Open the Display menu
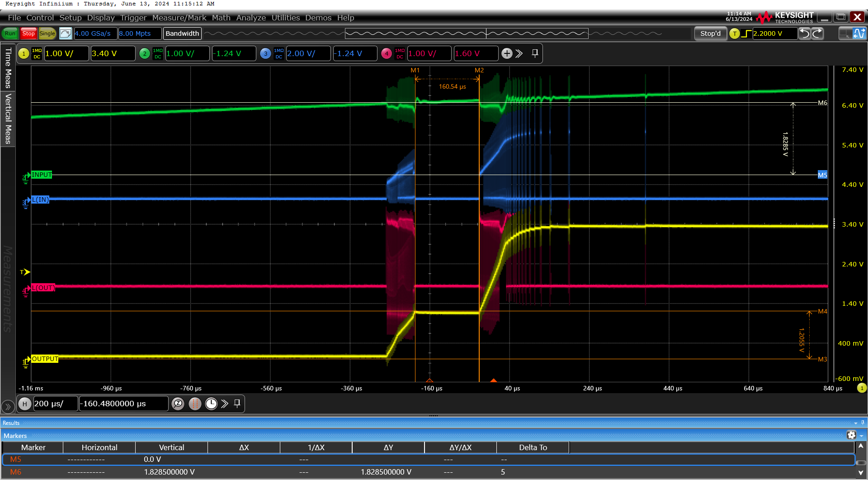The image size is (868, 480). point(101,18)
